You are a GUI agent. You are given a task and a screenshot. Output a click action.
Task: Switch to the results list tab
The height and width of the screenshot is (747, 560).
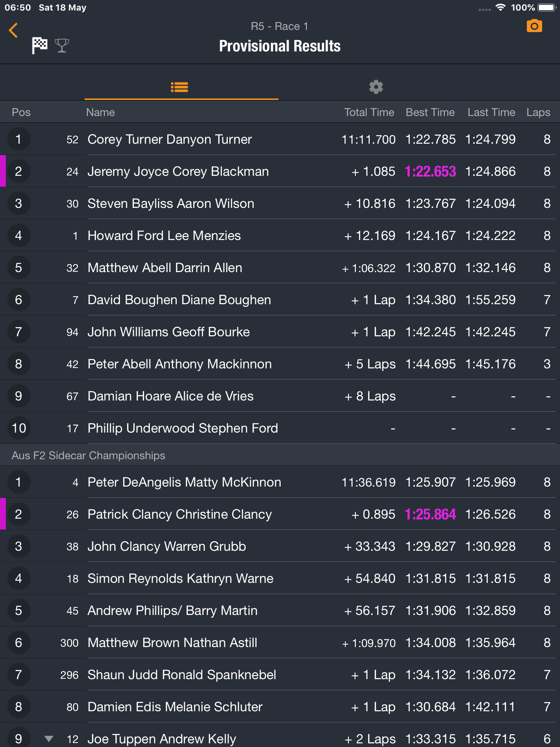(179, 87)
